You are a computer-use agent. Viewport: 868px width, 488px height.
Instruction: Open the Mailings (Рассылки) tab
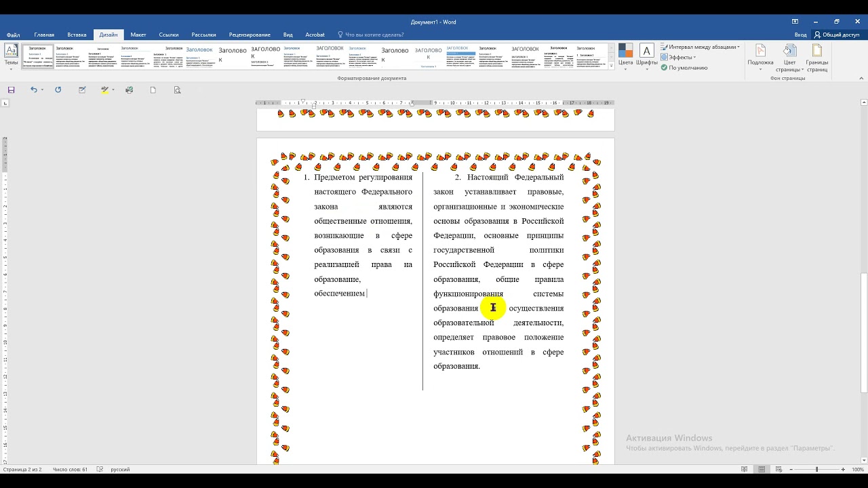tap(203, 35)
